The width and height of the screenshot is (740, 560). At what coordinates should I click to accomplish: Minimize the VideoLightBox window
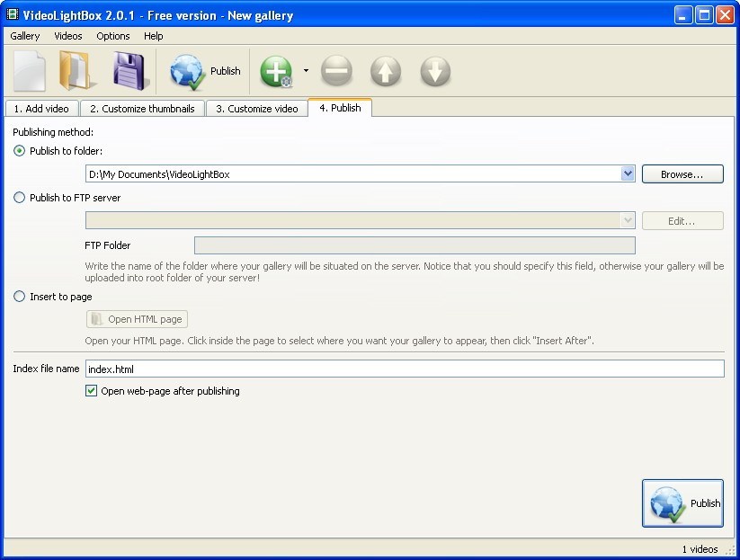682,15
